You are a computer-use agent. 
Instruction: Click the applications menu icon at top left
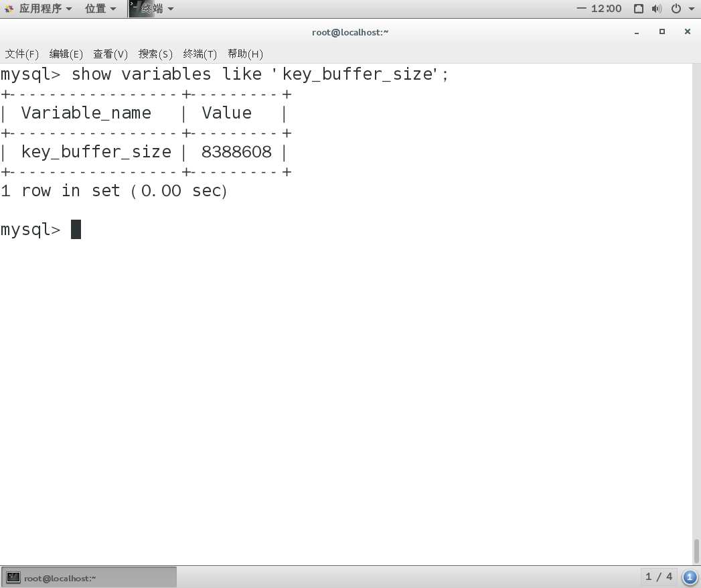pyautogui.click(x=9, y=9)
